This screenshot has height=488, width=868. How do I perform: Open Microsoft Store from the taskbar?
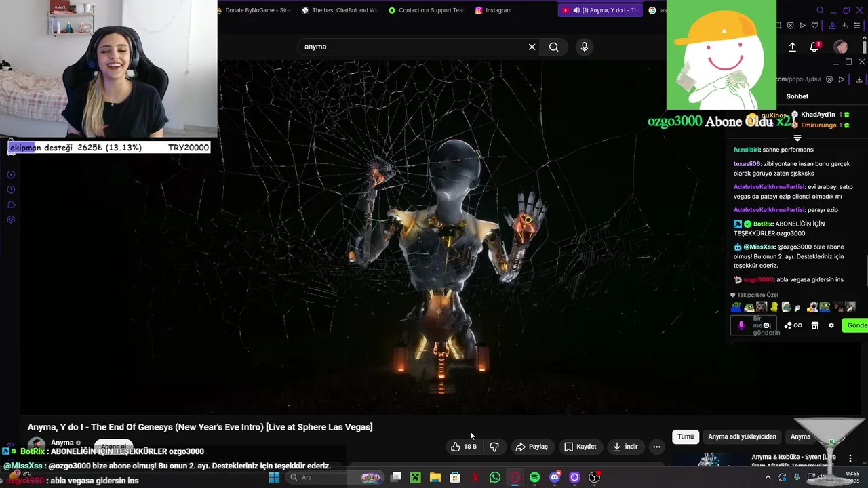click(455, 477)
